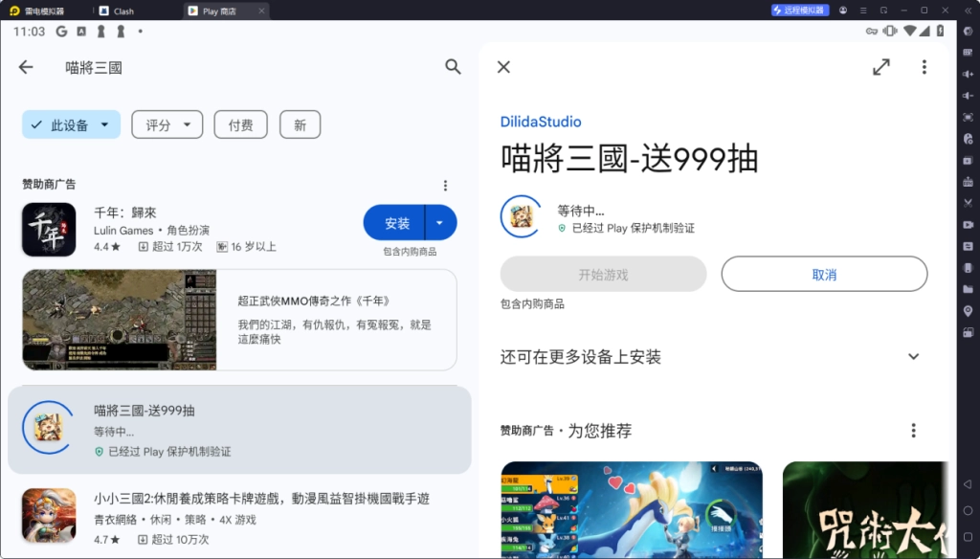Screen dimensions: 980x559
Task: Click the Android home circle button
Action: pos(968,510)
